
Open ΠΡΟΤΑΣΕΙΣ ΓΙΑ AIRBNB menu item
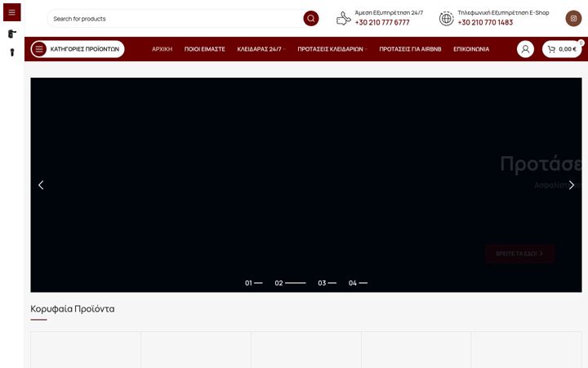click(x=410, y=49)
